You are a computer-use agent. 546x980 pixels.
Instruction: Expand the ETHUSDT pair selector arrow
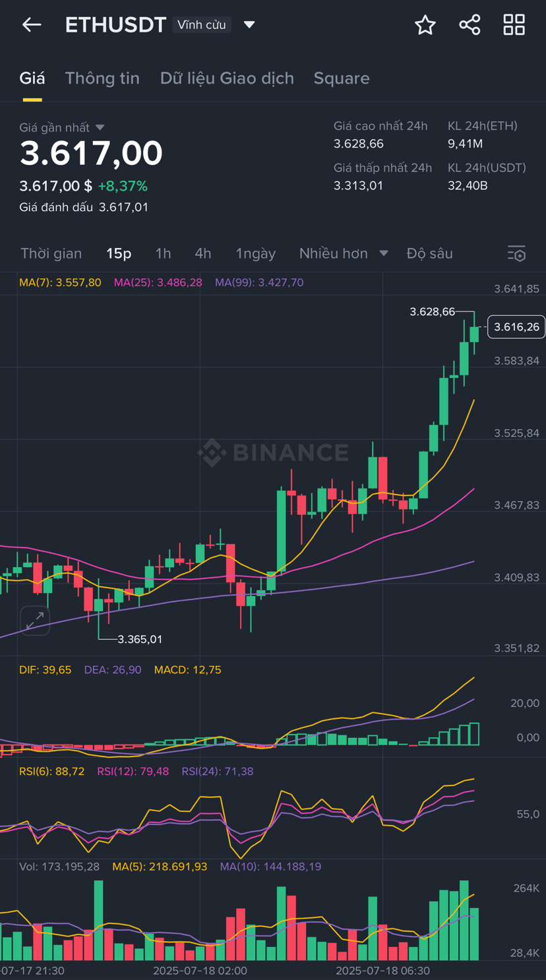[x=249, y=24]
